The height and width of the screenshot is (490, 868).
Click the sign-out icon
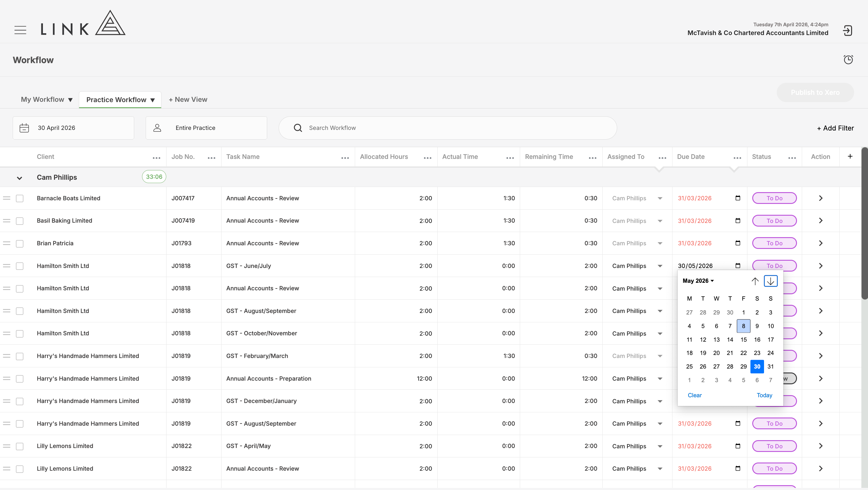point(847,31)
